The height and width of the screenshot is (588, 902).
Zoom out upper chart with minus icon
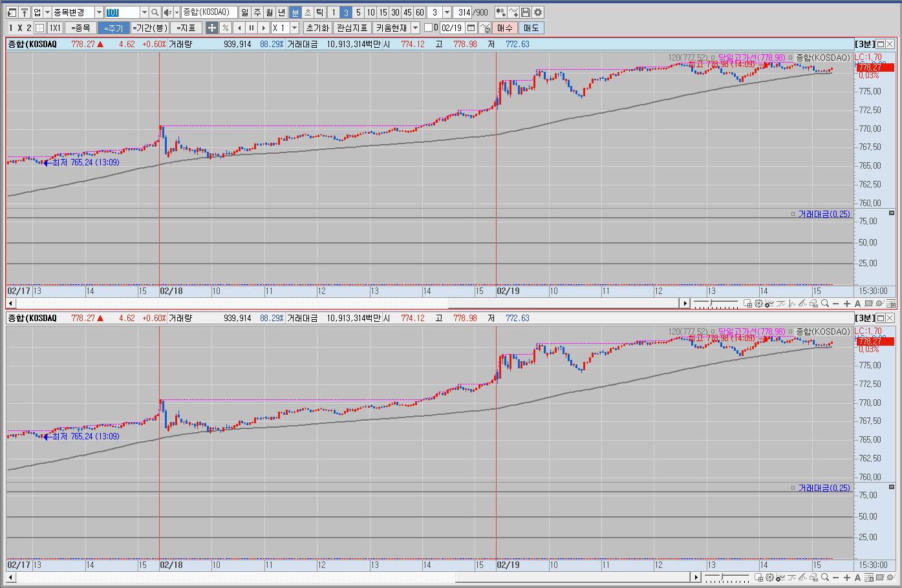point(836,304)
